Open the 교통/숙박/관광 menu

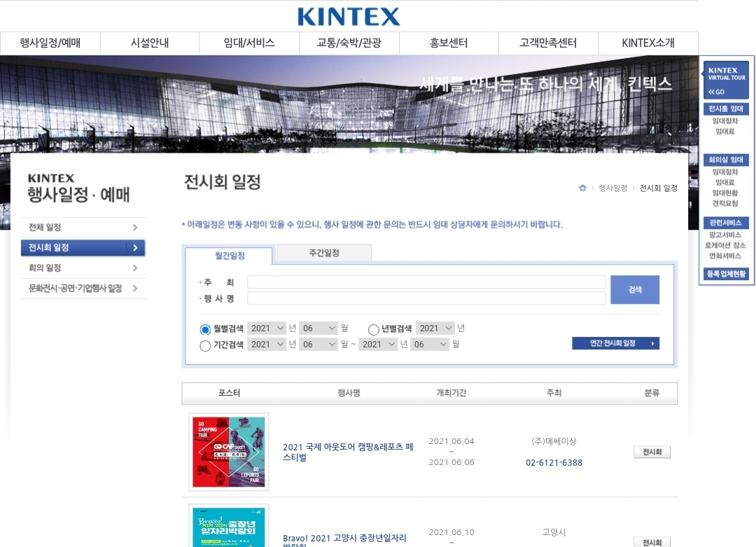click(x=349, y=43)
